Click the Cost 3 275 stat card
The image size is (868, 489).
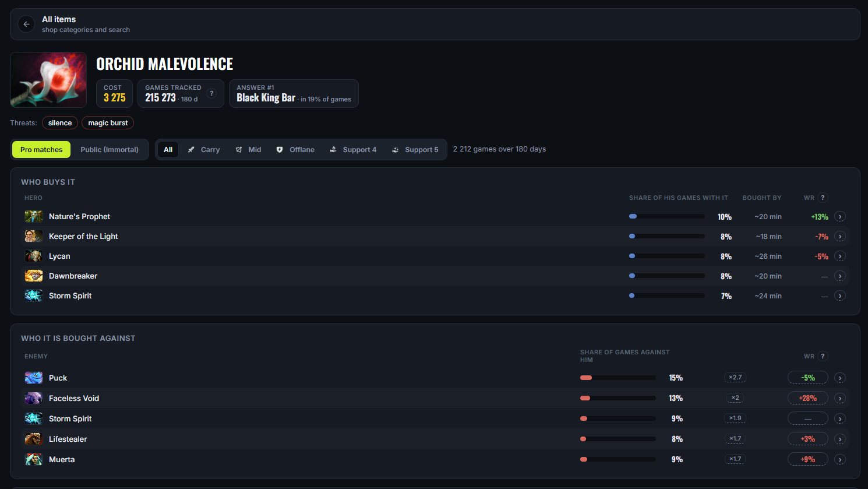tap(115, 94)
